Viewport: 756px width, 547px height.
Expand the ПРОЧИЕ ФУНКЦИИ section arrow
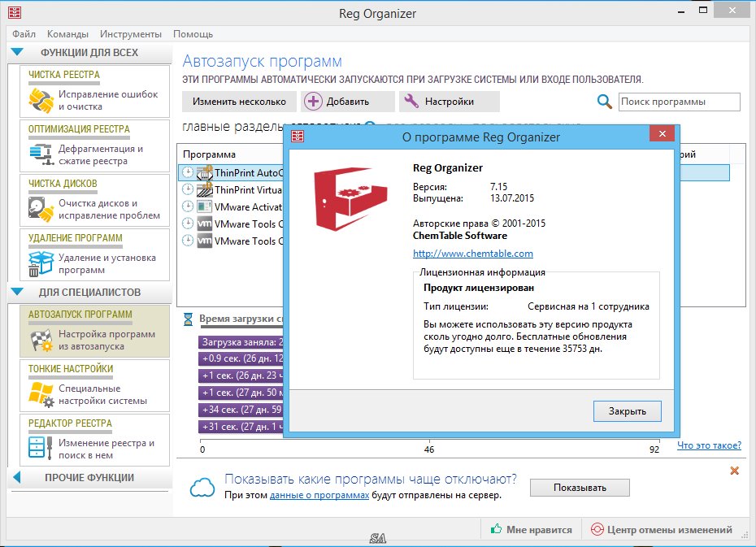pos(17,477)
